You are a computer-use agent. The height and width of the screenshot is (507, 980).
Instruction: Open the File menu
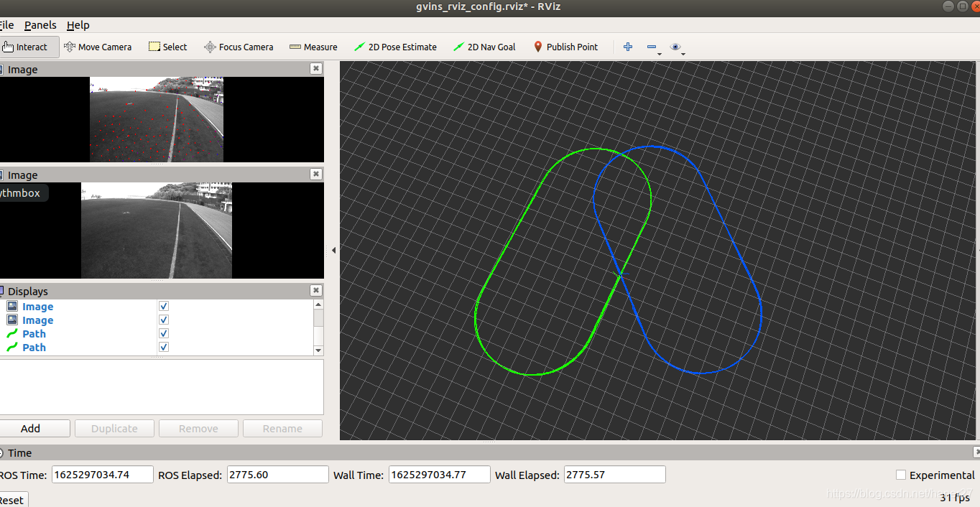[x=6, y=25]
